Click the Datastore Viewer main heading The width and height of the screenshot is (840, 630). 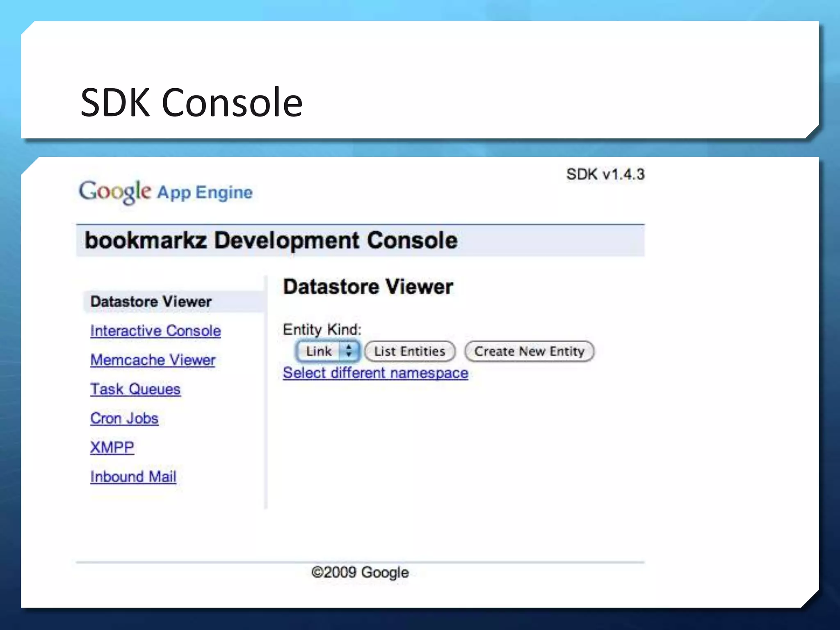pyautogui.click(x=368, y=286)
